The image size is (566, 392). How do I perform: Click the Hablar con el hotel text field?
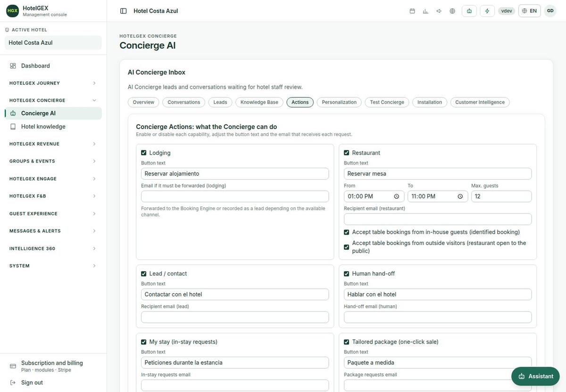(438, 294)
